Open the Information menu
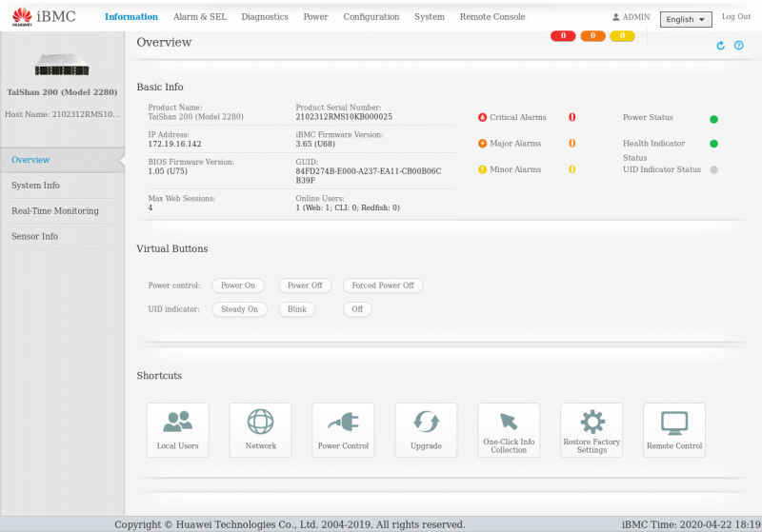 pos(131,16)
